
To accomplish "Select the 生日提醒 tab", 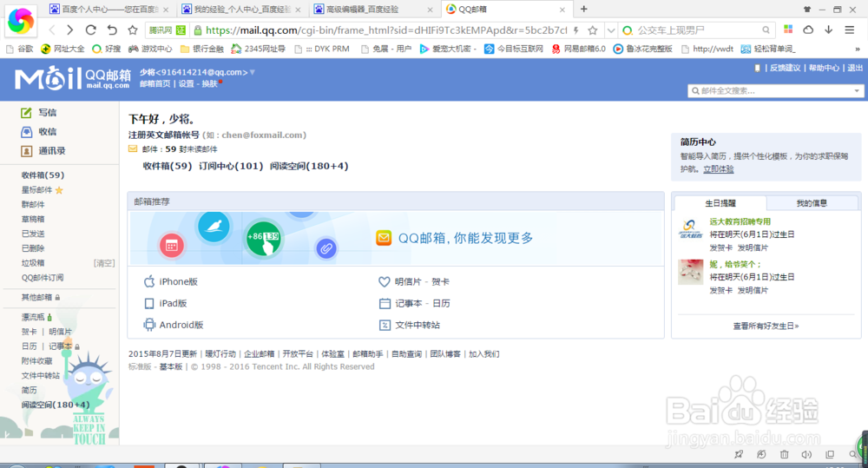I will coord(720,203).
